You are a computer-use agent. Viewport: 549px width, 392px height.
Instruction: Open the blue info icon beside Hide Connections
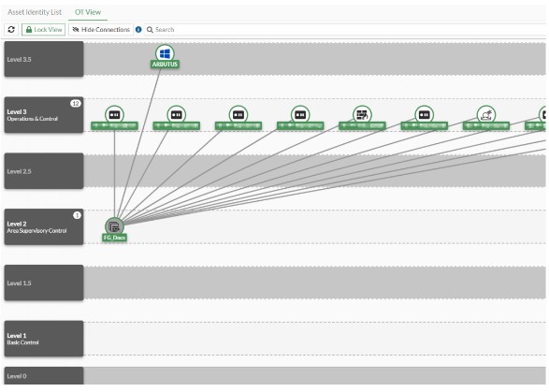(x=138, y=29)
